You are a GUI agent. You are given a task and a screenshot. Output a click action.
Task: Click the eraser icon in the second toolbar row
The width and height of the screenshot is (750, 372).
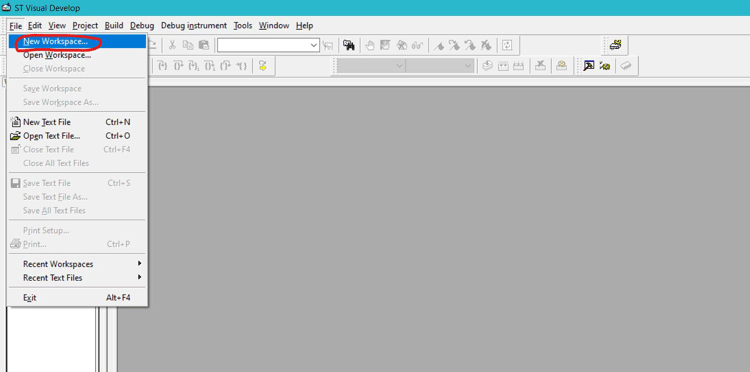(x=626, y=66)
